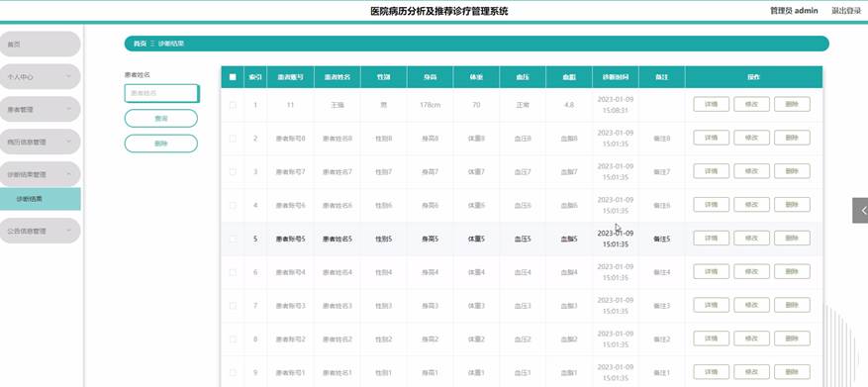
Task: Focus the 患者姓名 search input field
Action: click(x=161, y=94)
